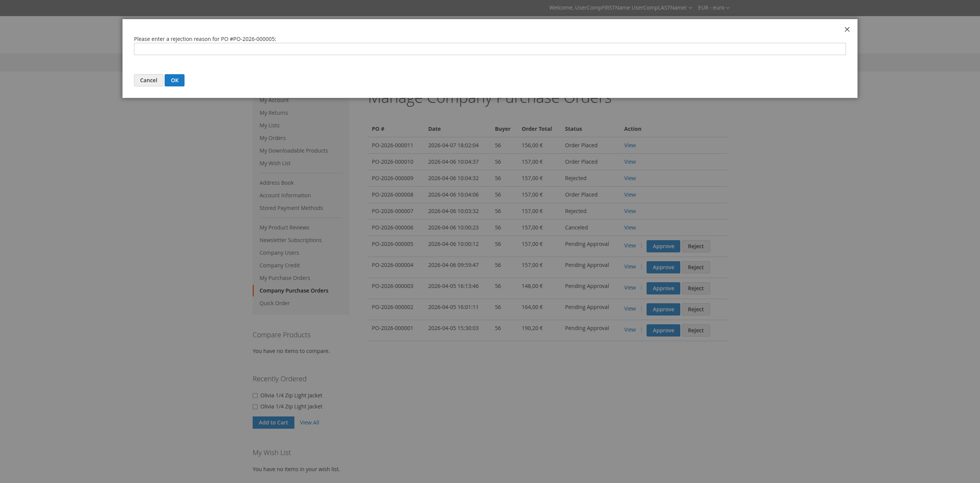Go to My Purchase Orders
This screenshot has width=980, height=483.
click(284, 278)
